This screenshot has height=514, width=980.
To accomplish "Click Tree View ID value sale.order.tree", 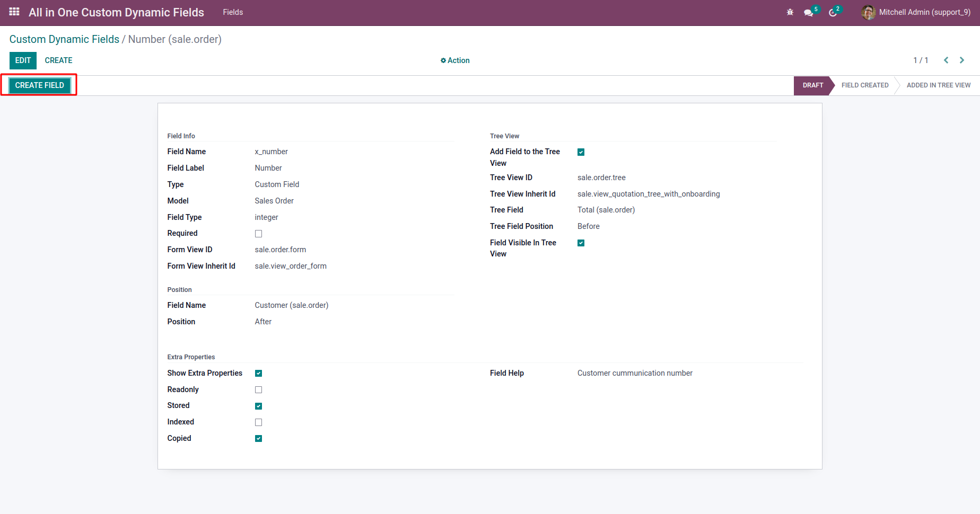I will click(601, 178).
